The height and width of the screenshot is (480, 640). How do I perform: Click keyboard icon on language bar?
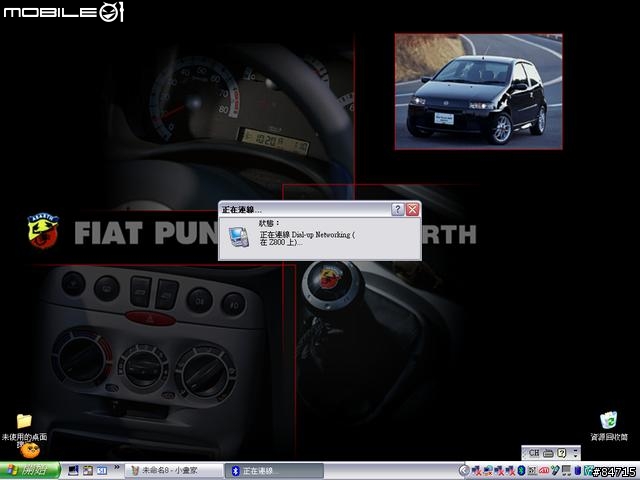click(x=548, y=453)
